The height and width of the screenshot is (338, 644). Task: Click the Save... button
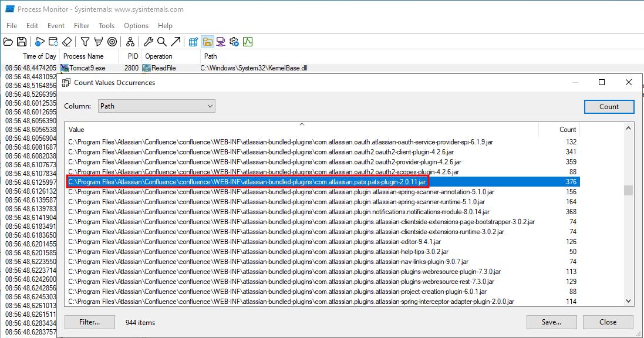point(551,322)
